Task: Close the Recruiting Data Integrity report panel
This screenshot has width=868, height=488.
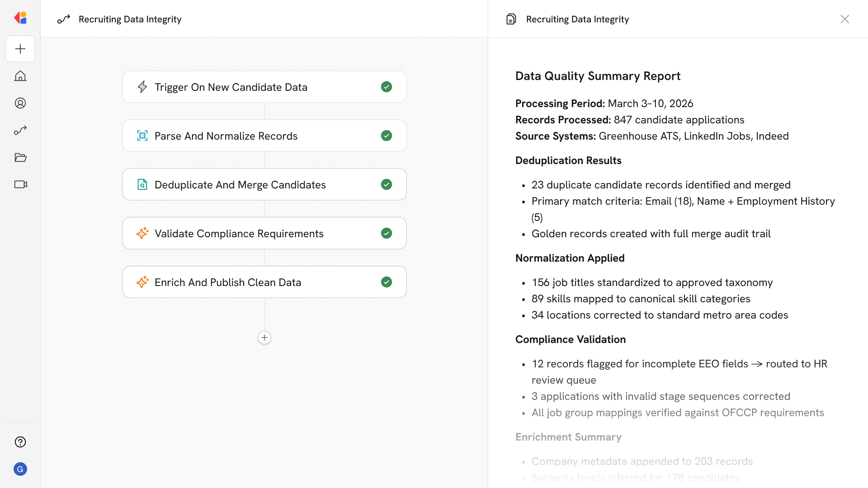Action: (x=845, y=19)
